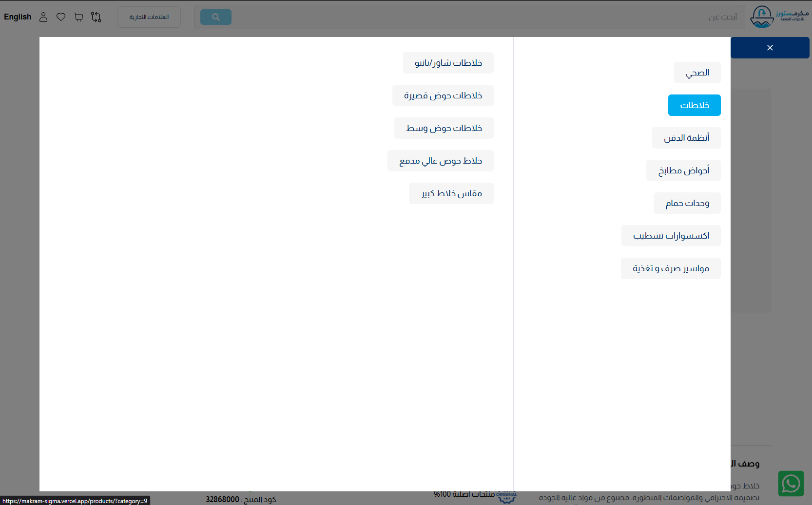Select مواسير صرف و تغذية category
The width and height of the screenshot is (812, 505).
(x=671, y=268)
